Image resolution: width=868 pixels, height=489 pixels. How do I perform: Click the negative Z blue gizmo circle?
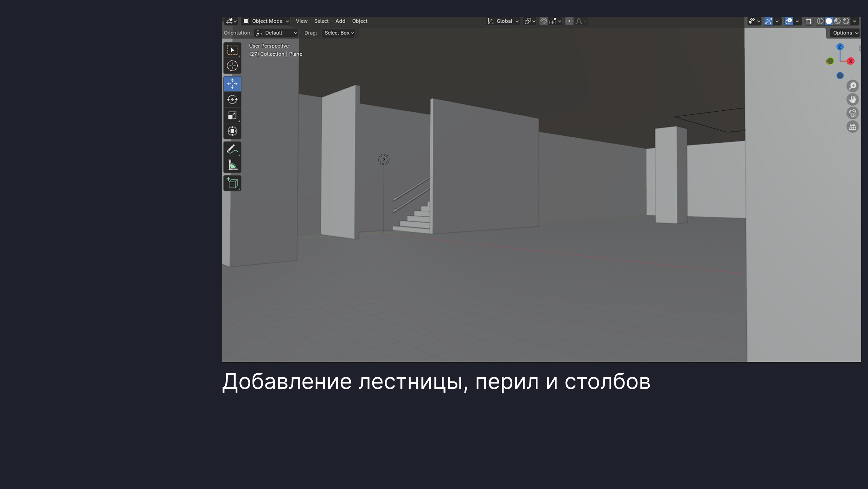840,76
